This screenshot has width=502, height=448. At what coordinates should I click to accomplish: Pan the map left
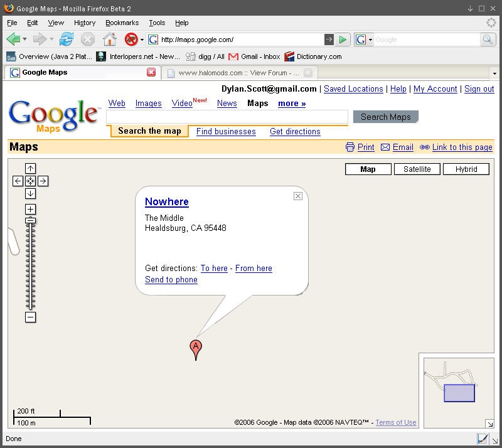pyautogui.click(x=18, y=181)
